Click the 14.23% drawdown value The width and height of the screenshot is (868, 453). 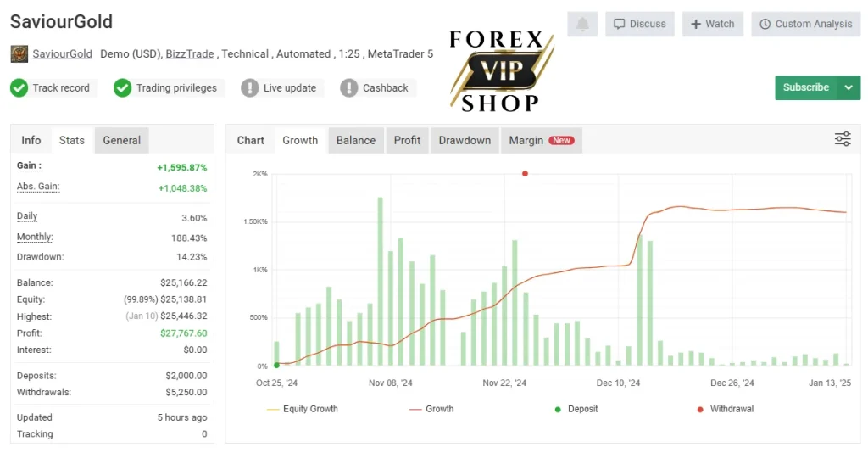click(192, 257)
